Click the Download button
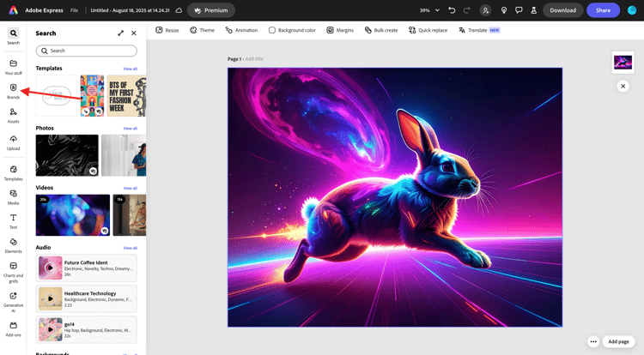The height and width of the screenshot is (355, 644). tap(562, 10)
